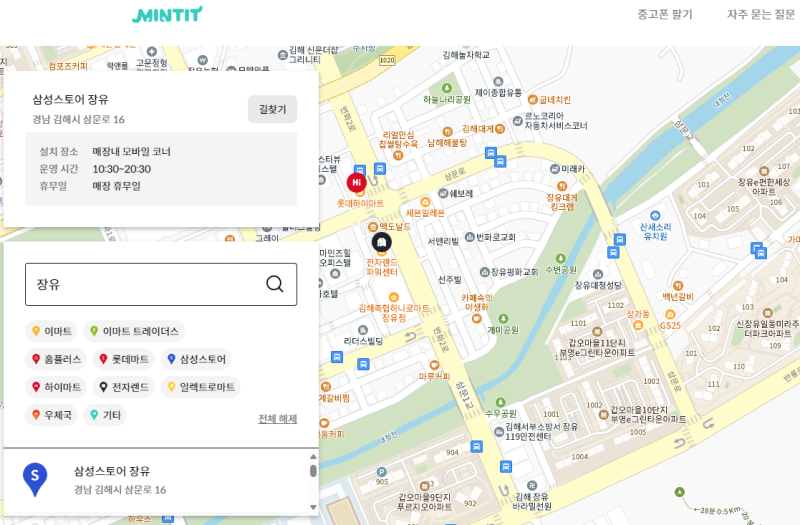Viewport: 800px width, 525px height.
Task: Click the 수변공원 park icon
Action: (561, 259)
